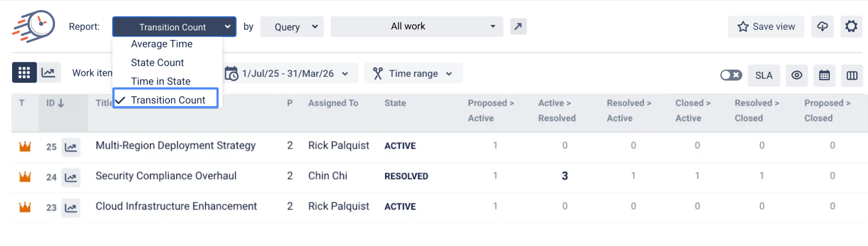Toggle the eye visibility icon

coord(797,76)
